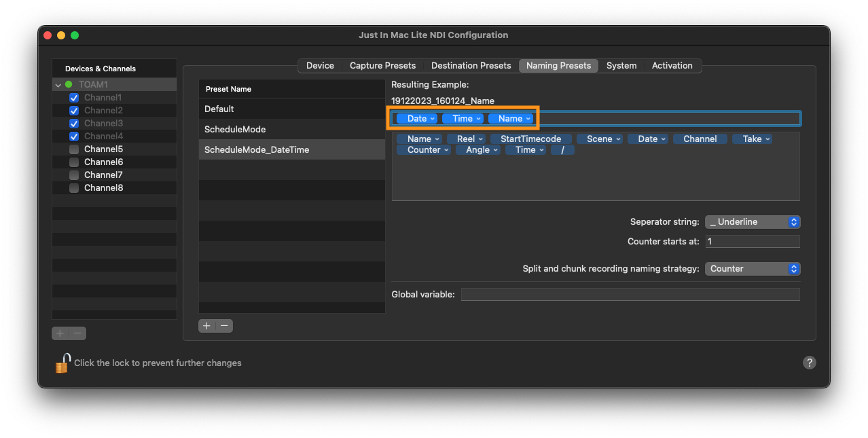Screen dimensions: 868x438
Task: Click the resulting example text 19122023_160124_Name
Action: click(443, 101)
